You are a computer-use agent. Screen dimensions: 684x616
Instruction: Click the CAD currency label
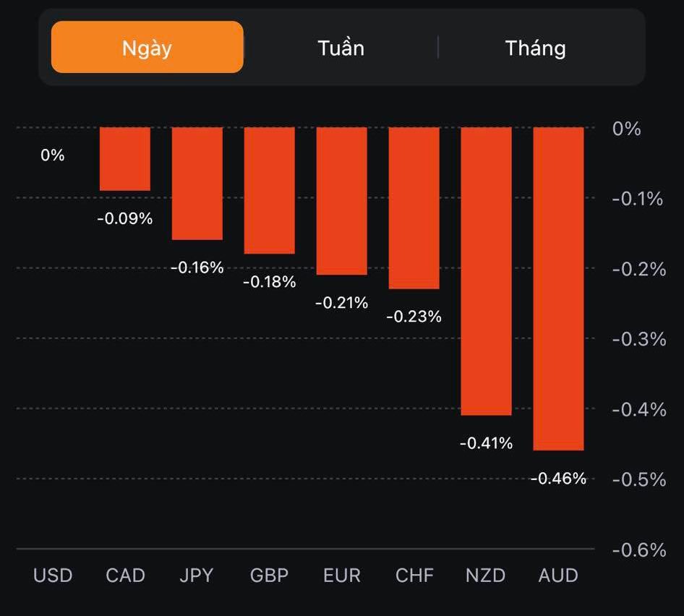point(125,576)
